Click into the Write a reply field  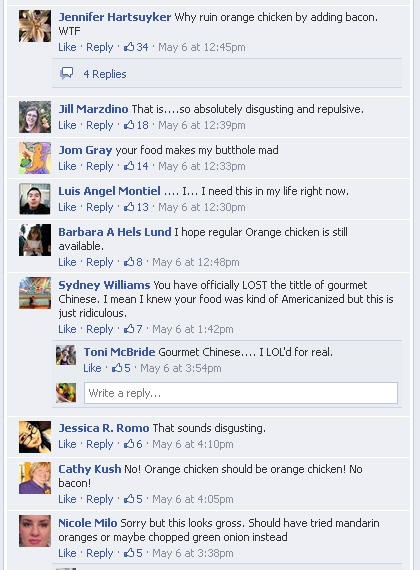[x=241, y=393]
